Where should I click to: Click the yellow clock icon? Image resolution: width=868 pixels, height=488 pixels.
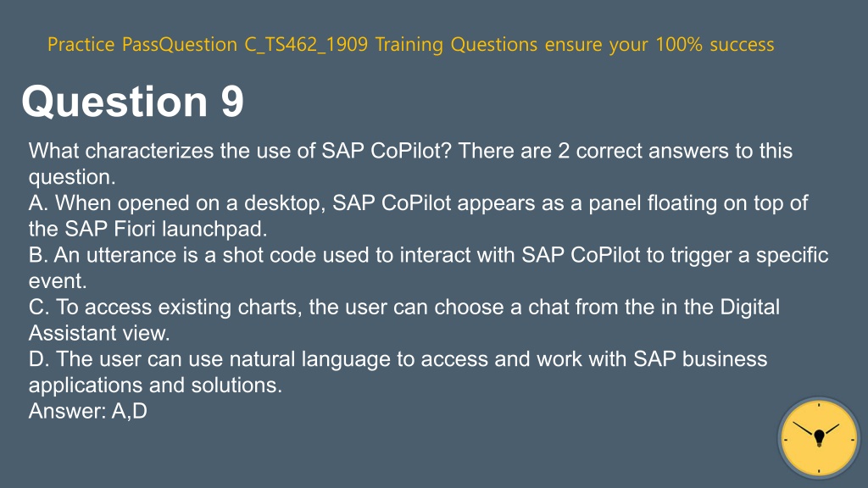819,438
